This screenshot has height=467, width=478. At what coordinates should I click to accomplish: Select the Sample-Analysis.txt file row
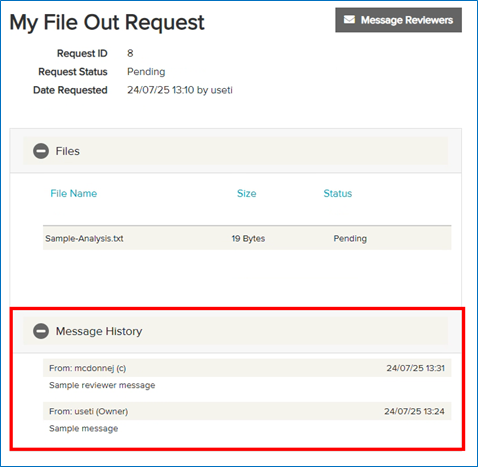coord(247,238)
